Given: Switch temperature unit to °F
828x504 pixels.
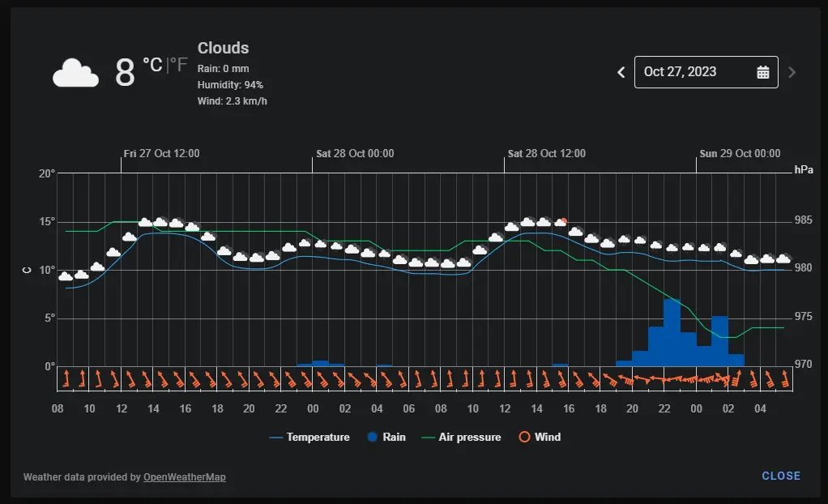Looking at the screenshot, I should 178,65.
